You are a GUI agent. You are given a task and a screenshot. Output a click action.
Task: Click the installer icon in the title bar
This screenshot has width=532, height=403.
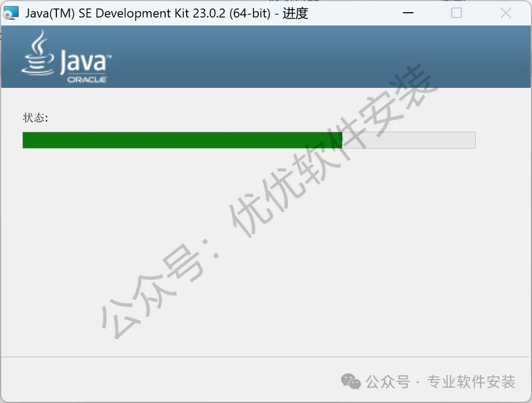click(11, 13)
